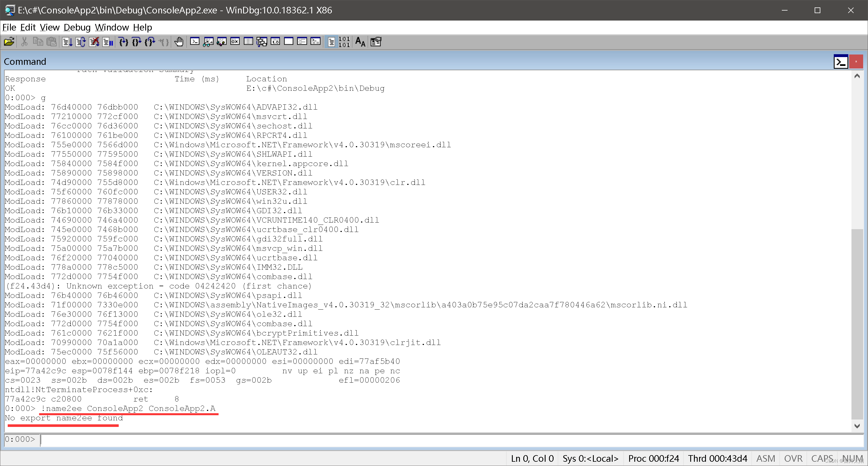Open the Watch window via glasses icon
Image resolution: width=868 pixels, height=466 pixels.
click(208, 42)
